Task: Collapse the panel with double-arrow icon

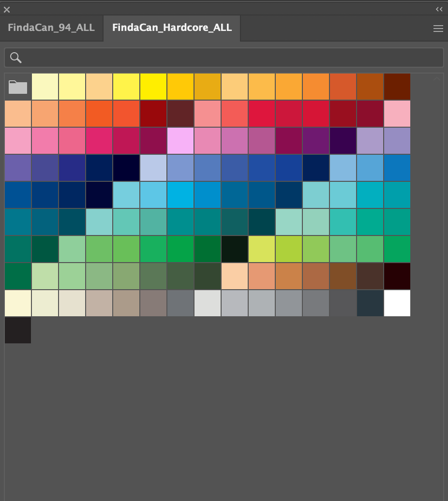Action: pos(439,9)
